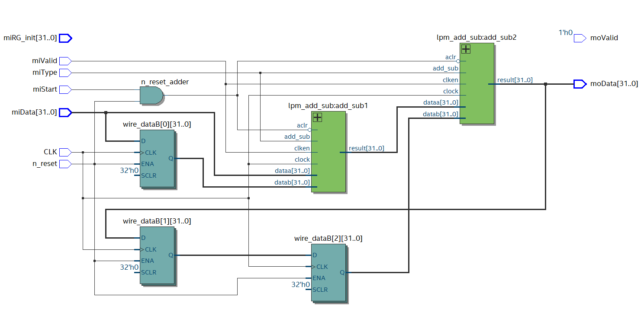The image size is (644, 319).
Task: Click the Q output of wire_dataB[1]
Action: click(x=171, y=255)
